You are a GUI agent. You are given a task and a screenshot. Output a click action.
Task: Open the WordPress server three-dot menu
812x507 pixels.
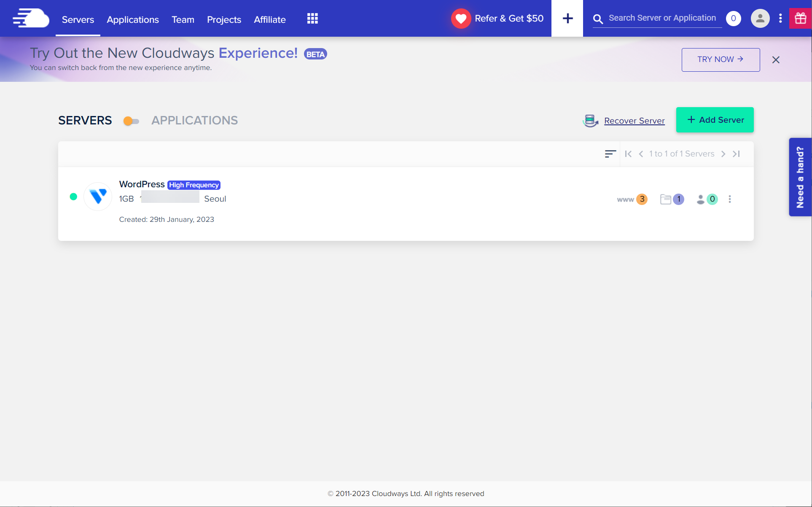point(730,199)
